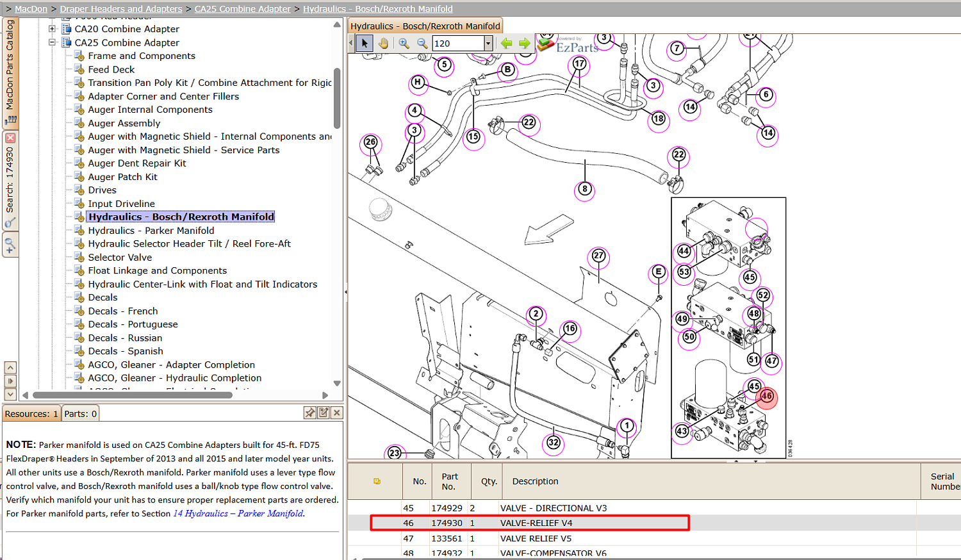Collapse the diagram toolbar with left arrow
Screen dimensions: 961x560
(351, 44)
